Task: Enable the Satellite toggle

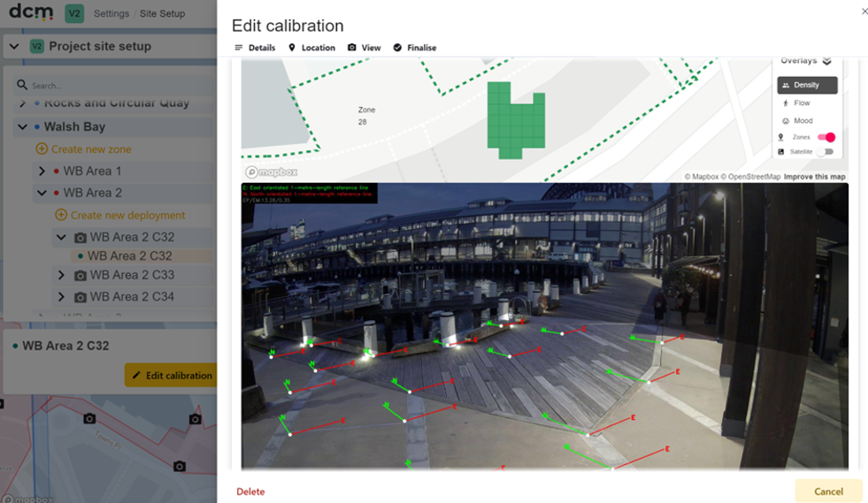Action: click(x=826, y=152)
